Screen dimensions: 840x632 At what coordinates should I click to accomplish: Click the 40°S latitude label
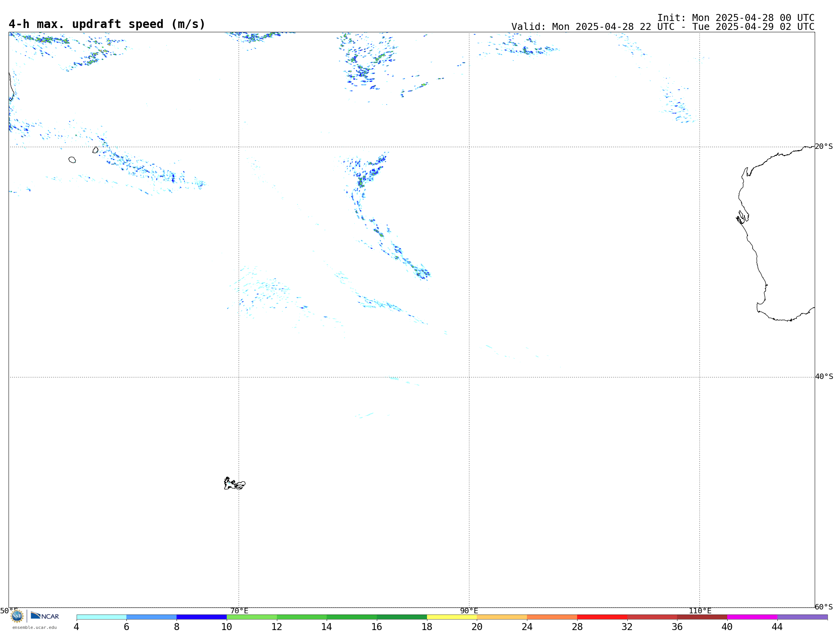point(824,376)
